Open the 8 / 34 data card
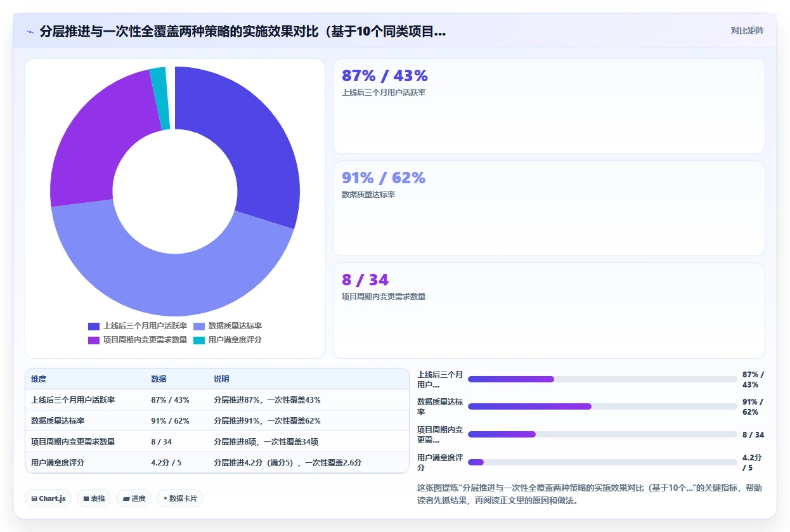Image resolution: width=790 pixels, height=532 pixels. pos(549,310)
